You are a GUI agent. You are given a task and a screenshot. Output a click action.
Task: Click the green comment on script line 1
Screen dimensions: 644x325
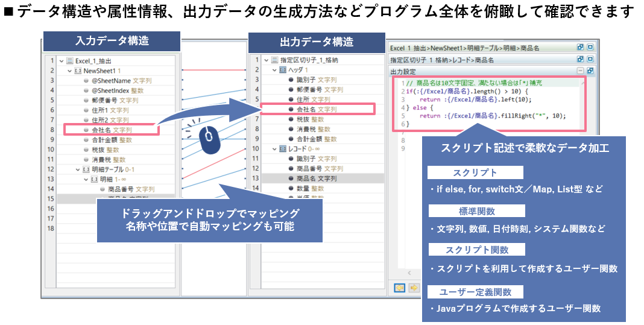(x=474, y=83)
